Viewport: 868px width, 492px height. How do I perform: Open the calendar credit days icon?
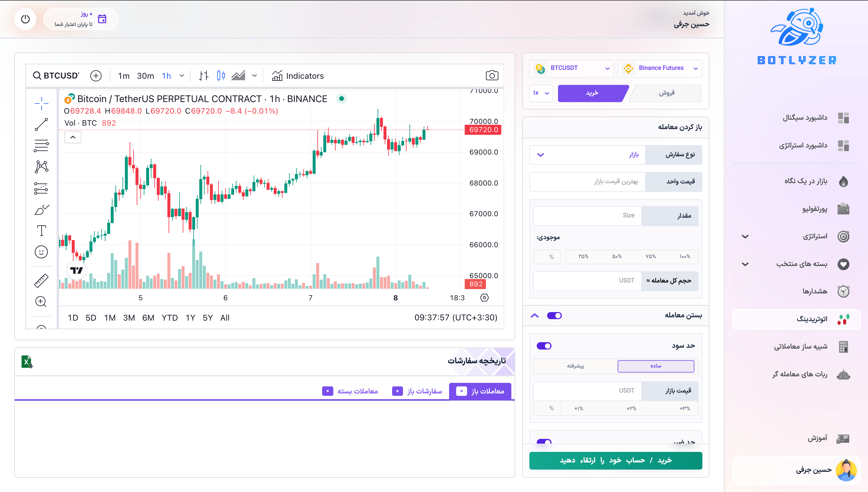tap(102, 19)
